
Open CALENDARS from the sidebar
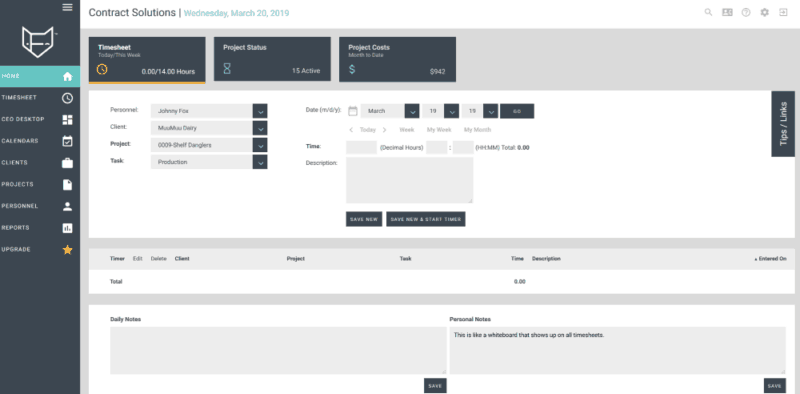40,141
